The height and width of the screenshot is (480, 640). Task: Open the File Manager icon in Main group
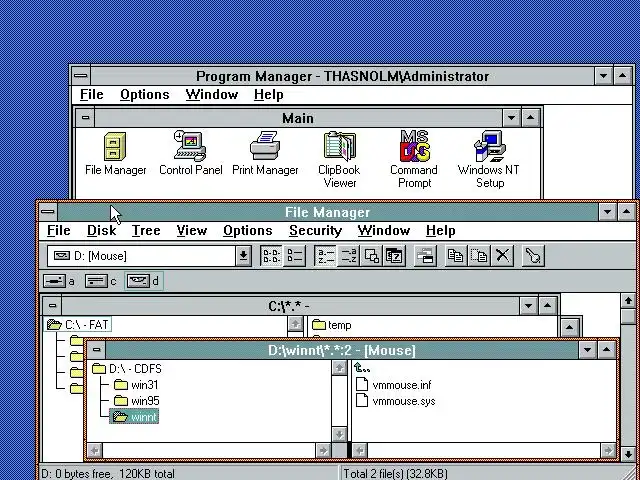(x=115, y=154)
